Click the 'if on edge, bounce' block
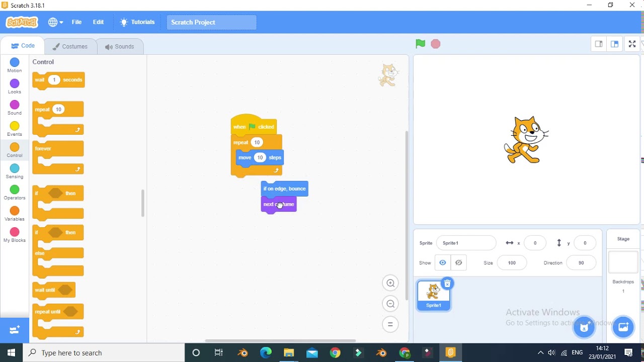Viewport: 644px width, 362px height. (x=285, y=189)
